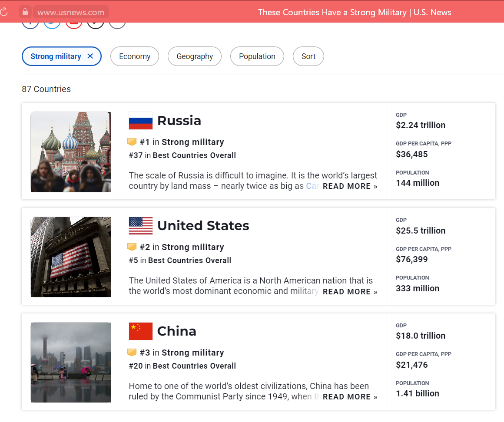Expand the Geography filter
The image size is (504, 422).
195,56
